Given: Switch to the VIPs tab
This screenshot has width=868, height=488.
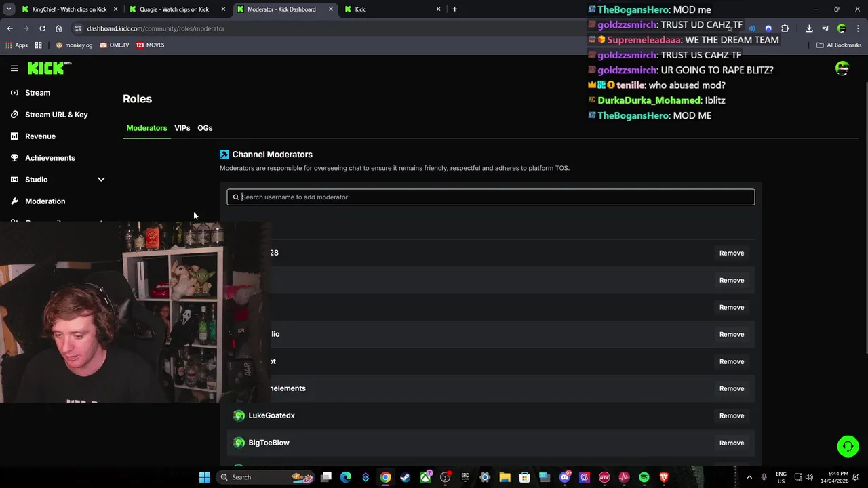Looking at the screenshot, I should 182,128.
